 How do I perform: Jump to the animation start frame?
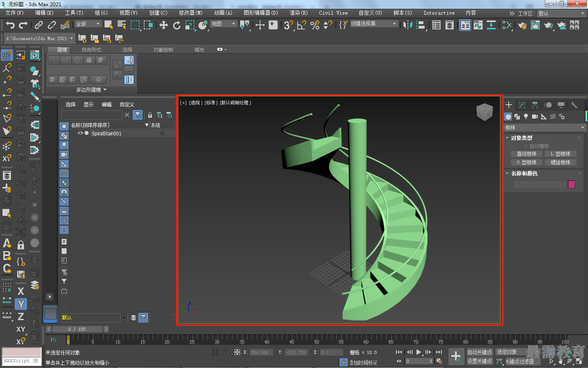click(399, 352)
